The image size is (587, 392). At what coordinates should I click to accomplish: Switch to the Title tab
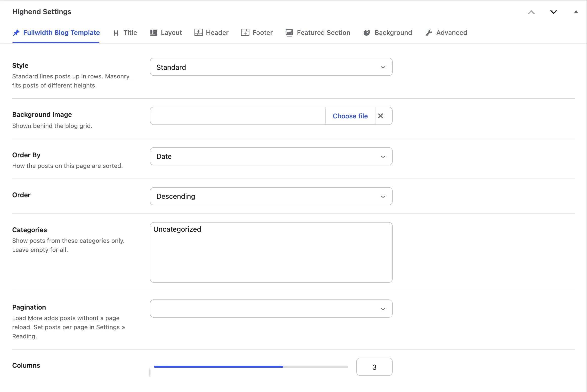(125, 33)
